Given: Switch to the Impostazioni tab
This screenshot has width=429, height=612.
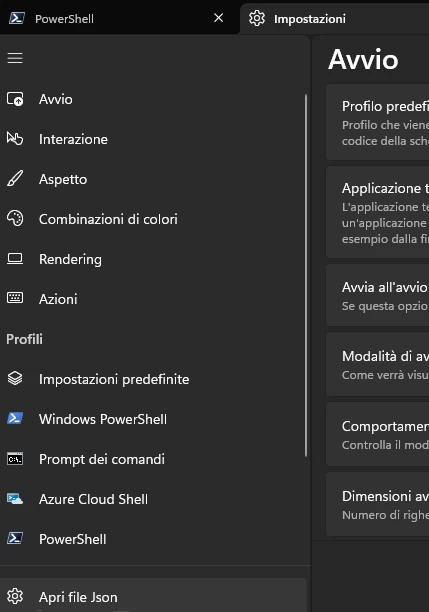Looking at the screenshot, I should pyautogui.click(x=335, y=18).
